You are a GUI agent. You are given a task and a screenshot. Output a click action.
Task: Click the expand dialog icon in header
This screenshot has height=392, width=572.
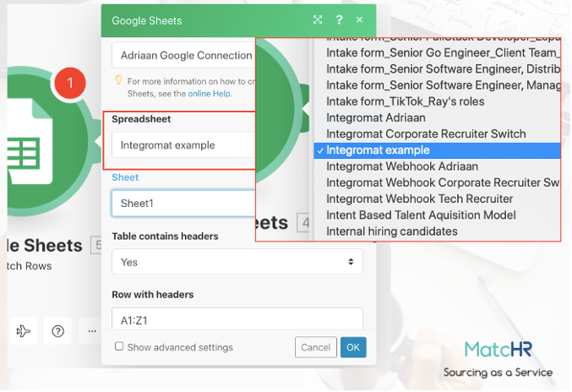318,19
